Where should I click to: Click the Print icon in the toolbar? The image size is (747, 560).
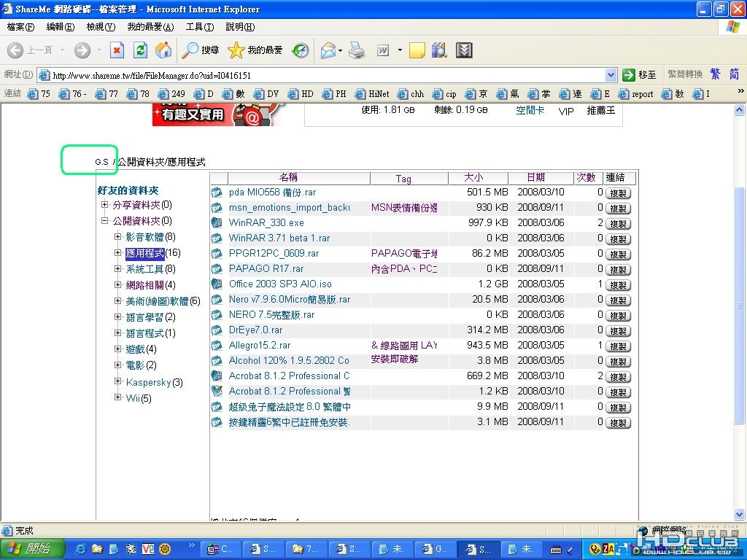[356, 50]
